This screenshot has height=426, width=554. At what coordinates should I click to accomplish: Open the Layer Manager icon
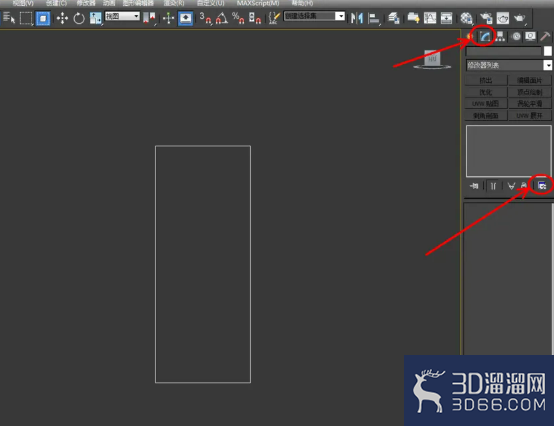[x=394, y=18]
